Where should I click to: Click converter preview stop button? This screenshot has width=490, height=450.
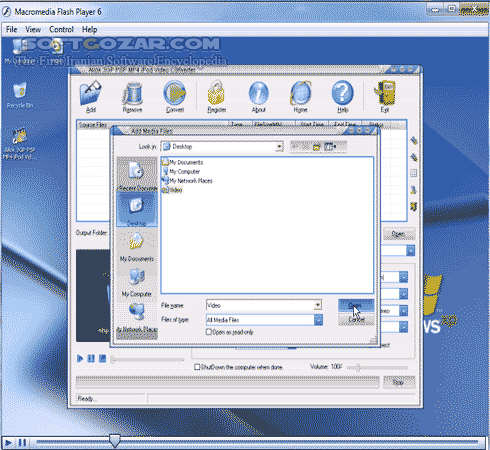[103, 359]
